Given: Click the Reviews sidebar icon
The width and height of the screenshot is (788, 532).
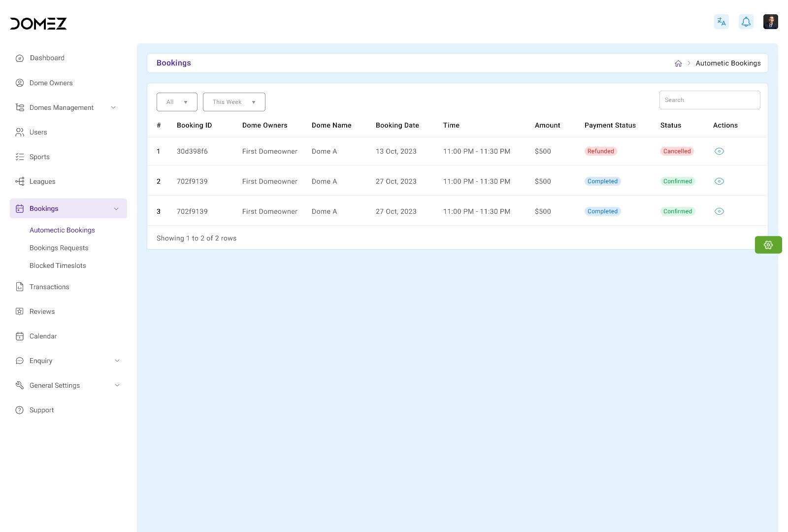Looking at the screenshot, I should pos(20,311).
